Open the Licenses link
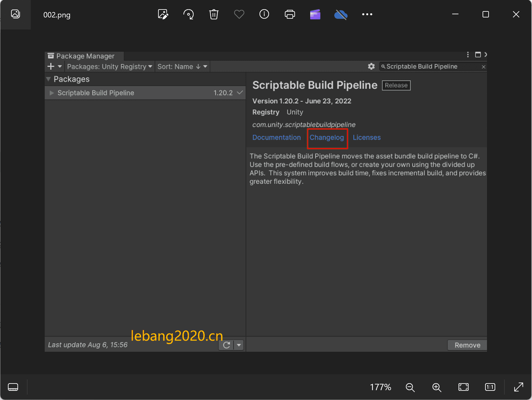This screenshot has height=400, width=532. [367, 137]
